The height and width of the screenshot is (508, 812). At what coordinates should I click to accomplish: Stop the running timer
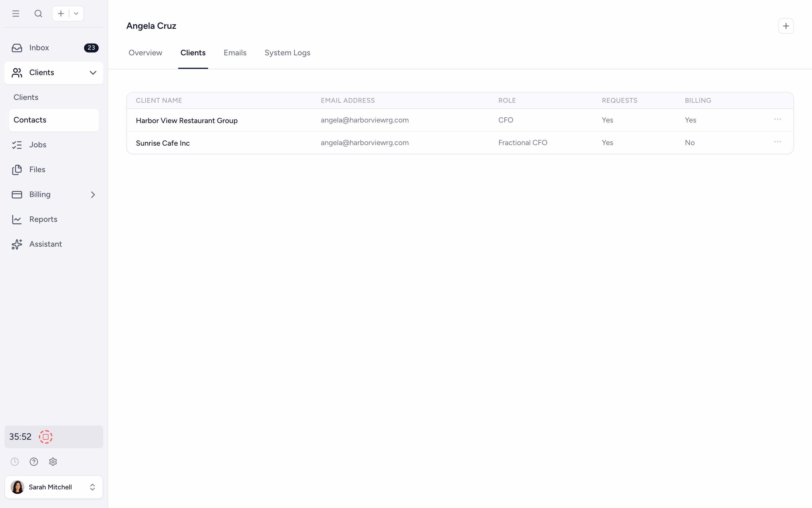tap(46, 437)
